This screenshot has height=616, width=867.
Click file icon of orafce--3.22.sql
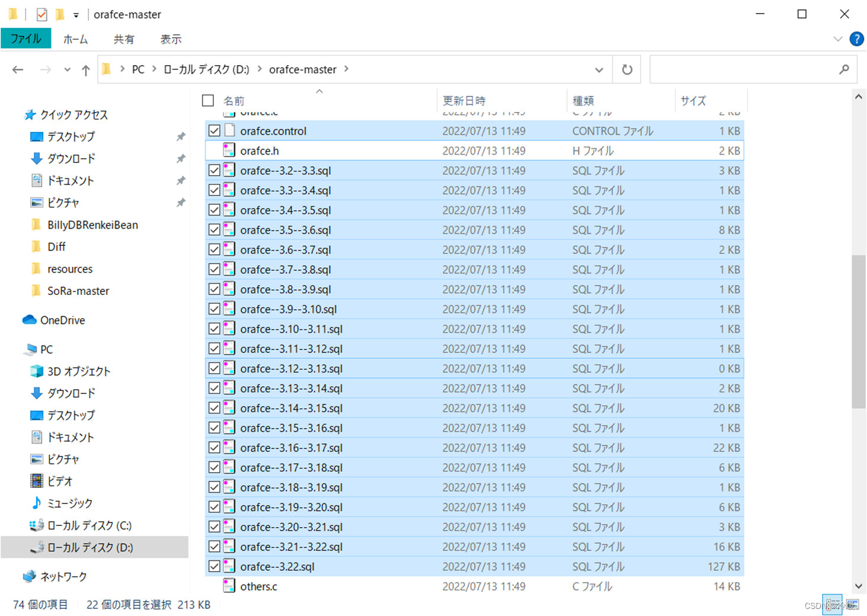229,566
